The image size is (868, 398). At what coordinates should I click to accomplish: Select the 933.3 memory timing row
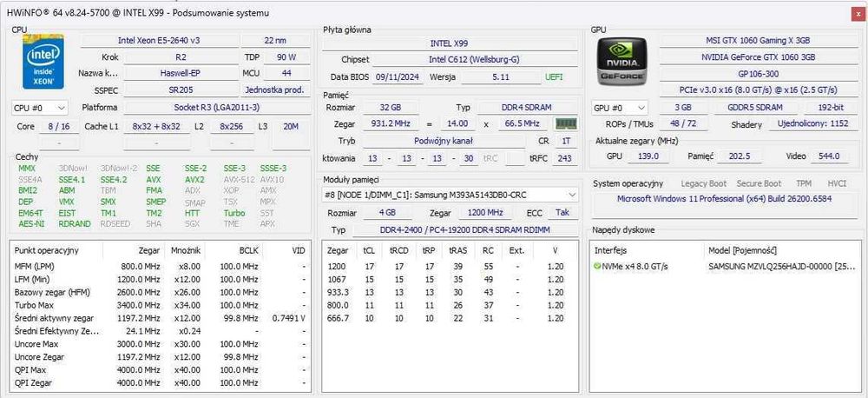(450, 292)
